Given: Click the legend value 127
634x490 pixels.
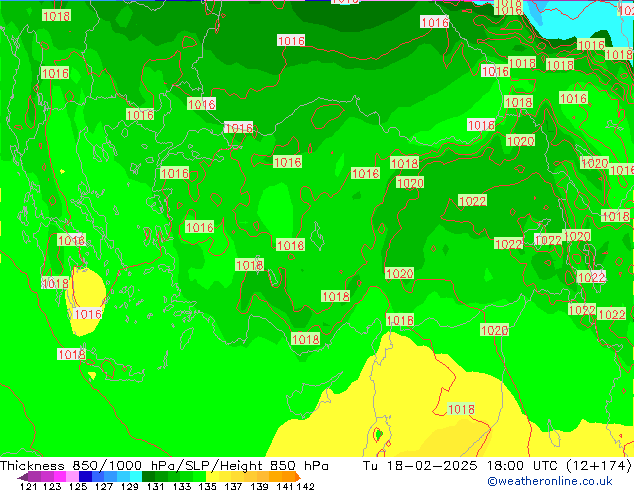Looking at the screenshot, I should (104, 486).
